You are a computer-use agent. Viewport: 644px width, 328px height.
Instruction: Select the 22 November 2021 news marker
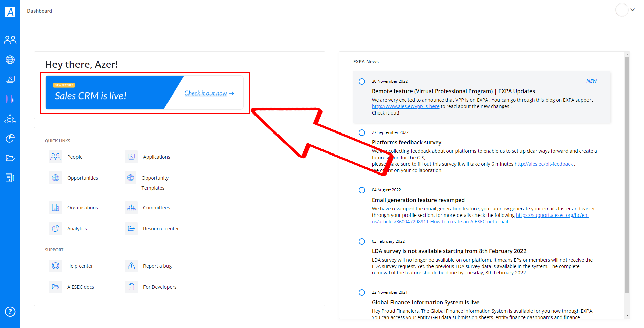pyautogui.click(x=362, y=292)
